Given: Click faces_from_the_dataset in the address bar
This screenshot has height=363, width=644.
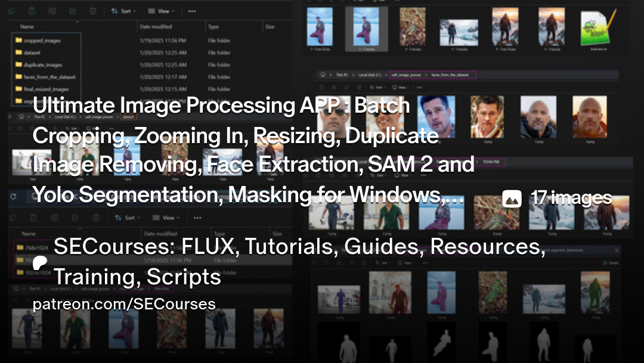Looking at the screenshot, I should tap(450, 75).
